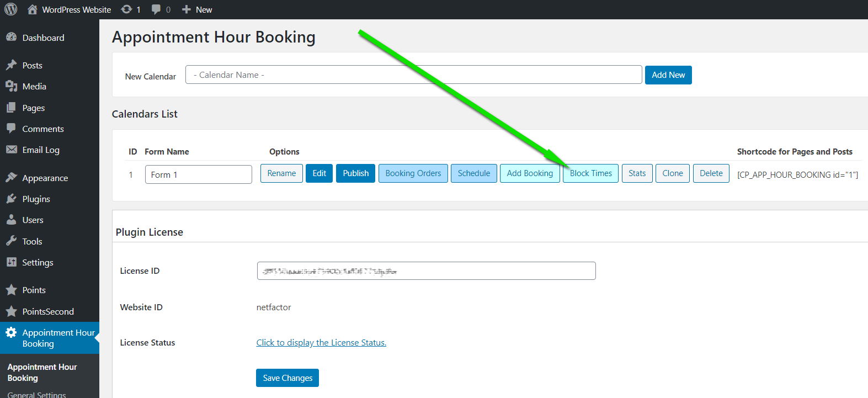Open General Settings submenu item
The height and width of the screenshot is (398, 868).
coord(36,394)
